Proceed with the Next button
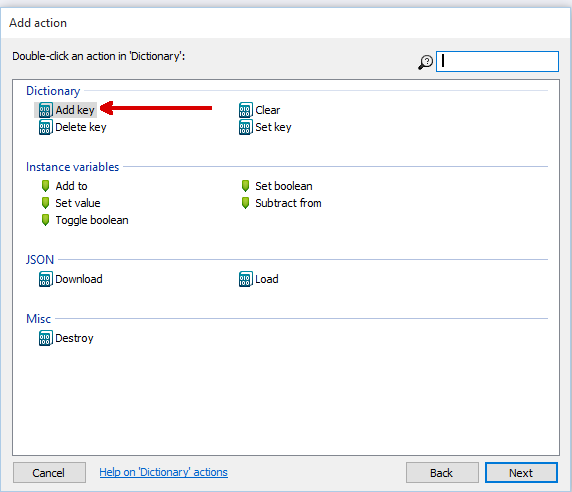The height and width of the screenshot is (492, 572). [521, 473]
